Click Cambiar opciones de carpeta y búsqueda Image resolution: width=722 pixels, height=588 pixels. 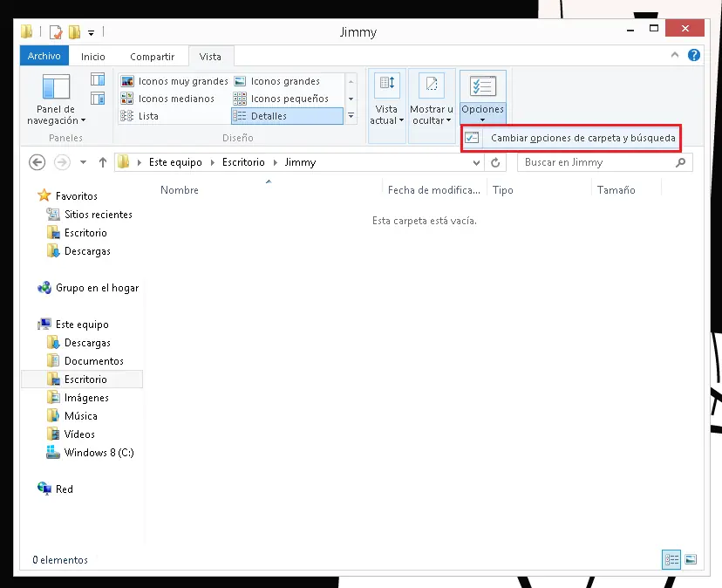[571, 138]
